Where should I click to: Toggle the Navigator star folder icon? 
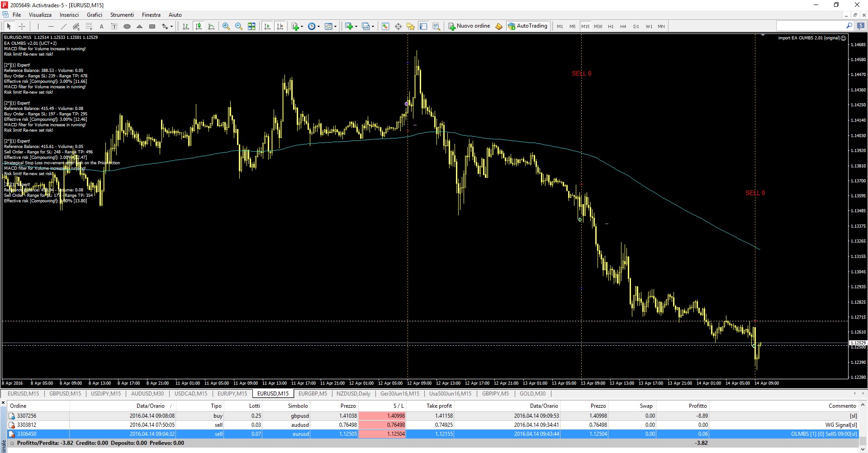[411, 26]
